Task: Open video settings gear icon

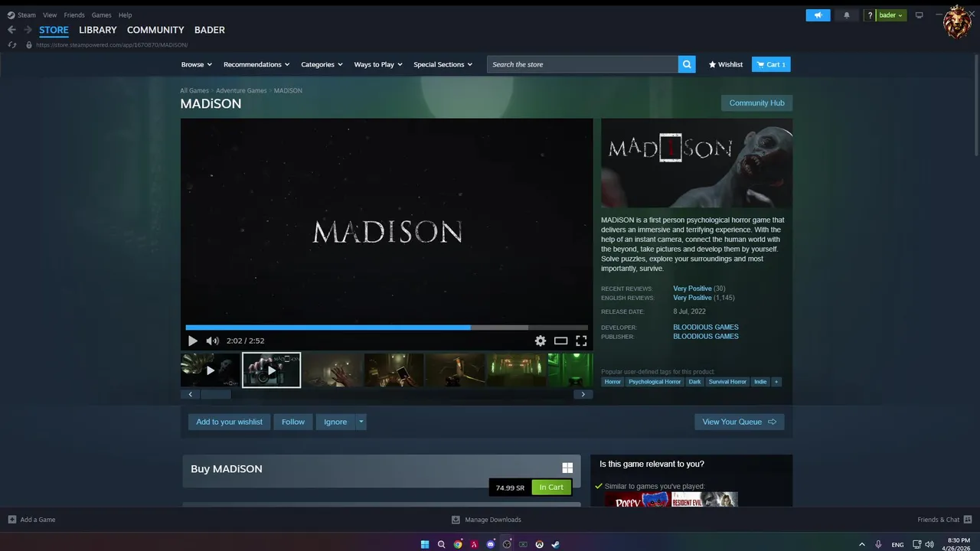Action: click(x=541, y=341)
